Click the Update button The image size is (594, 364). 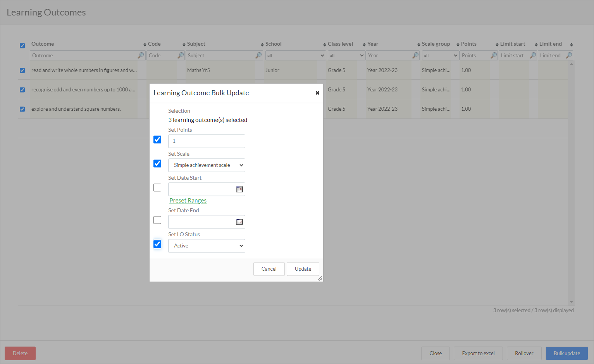click(x=303, y=269)
